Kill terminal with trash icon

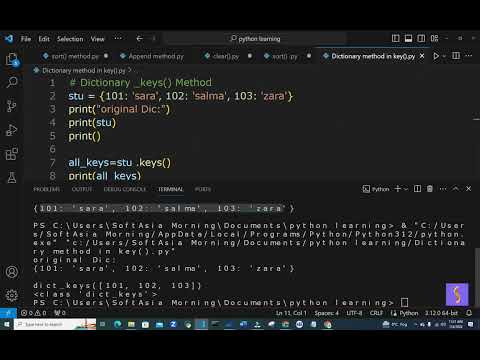[x=430, y=189]
